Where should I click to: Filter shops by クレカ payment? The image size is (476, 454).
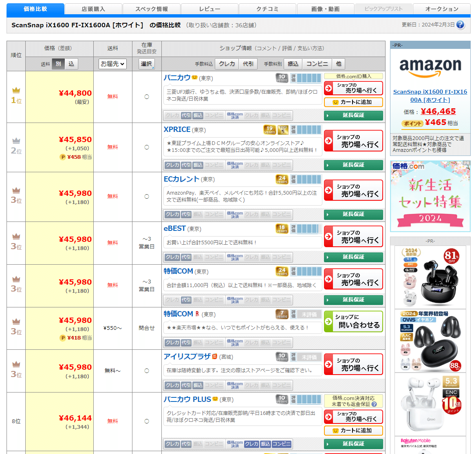pyautogui.click(x=227, y=64)
